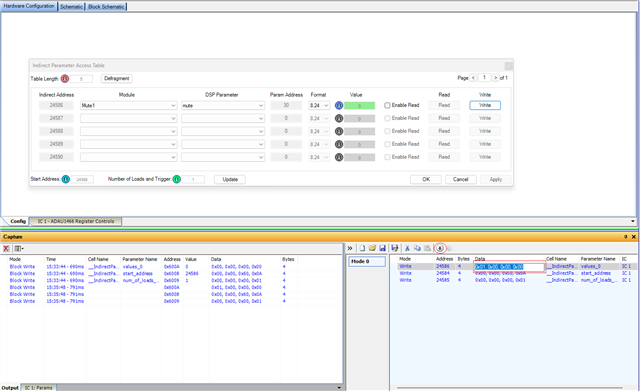Click the Cancel button
The image size is (640, 391).
tap(460, 179)
